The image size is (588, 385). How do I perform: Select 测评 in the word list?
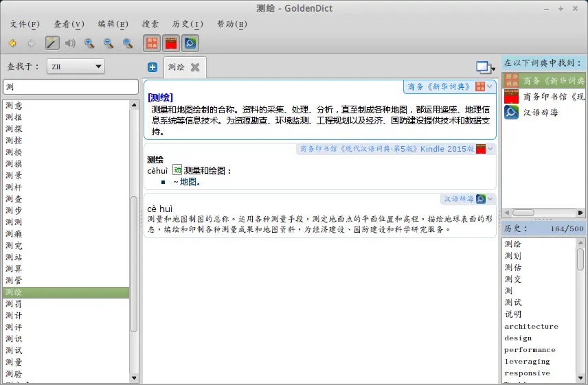click(66, 327)
